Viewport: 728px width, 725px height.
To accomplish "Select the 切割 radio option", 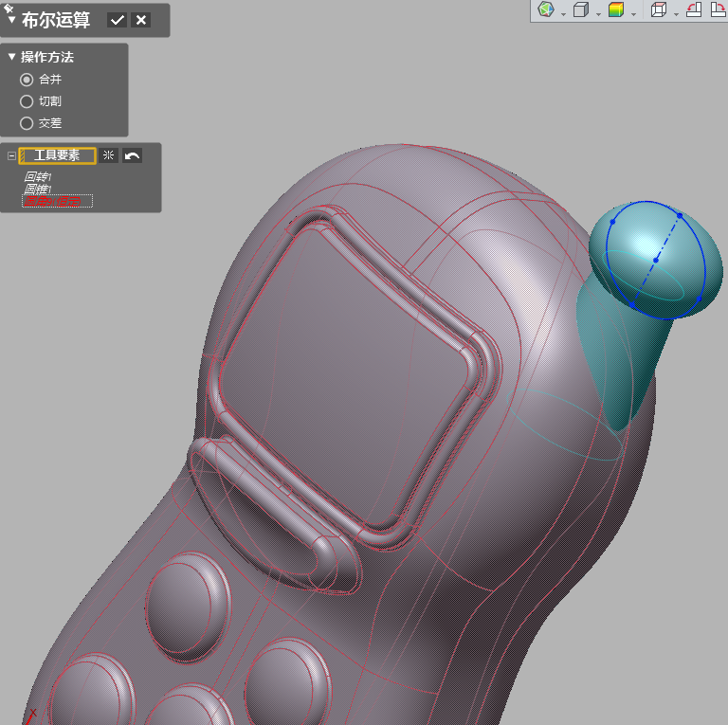I will coord(27,101).
